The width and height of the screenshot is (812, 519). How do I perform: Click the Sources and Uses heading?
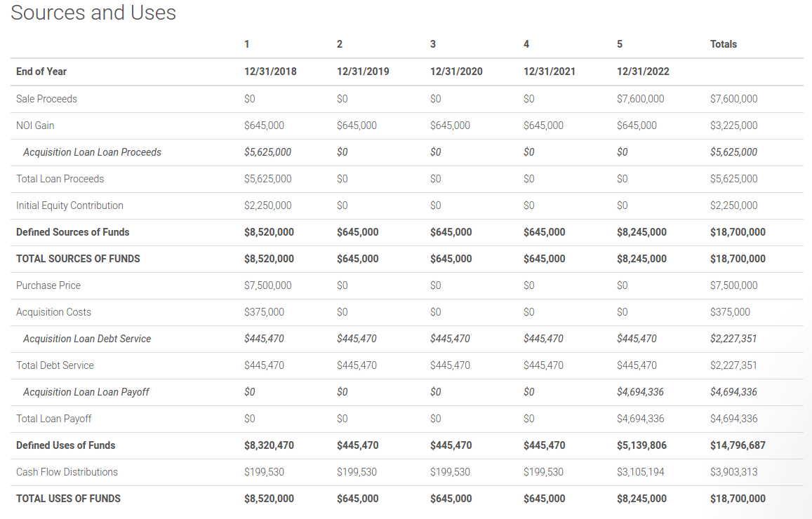93,13
